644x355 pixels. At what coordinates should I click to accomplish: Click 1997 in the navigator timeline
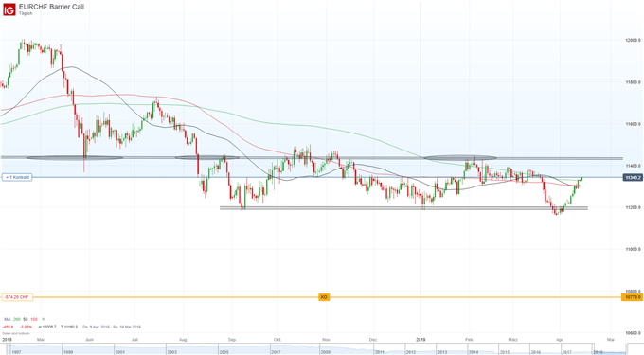pos(16,352)
